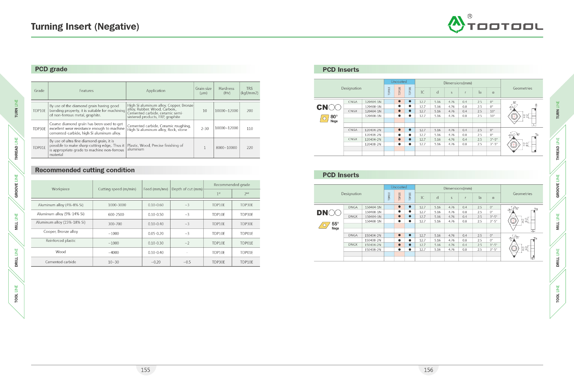Click 'Reinforced plastic' workpiece row
This screenshot has width=574, height=392.
(x=145, y=243)
